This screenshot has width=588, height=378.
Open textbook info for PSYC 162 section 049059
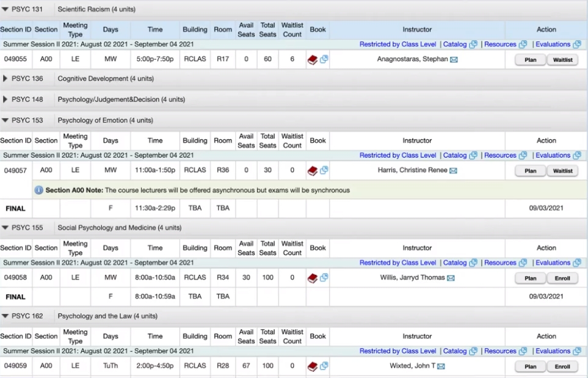click(x=313, y=366)
